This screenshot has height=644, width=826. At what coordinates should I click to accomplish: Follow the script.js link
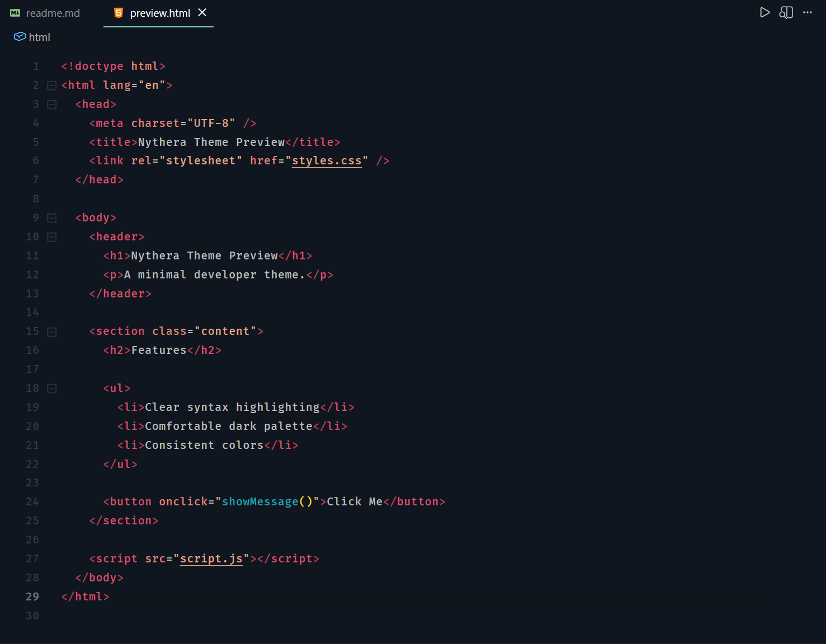pos(211,558)
